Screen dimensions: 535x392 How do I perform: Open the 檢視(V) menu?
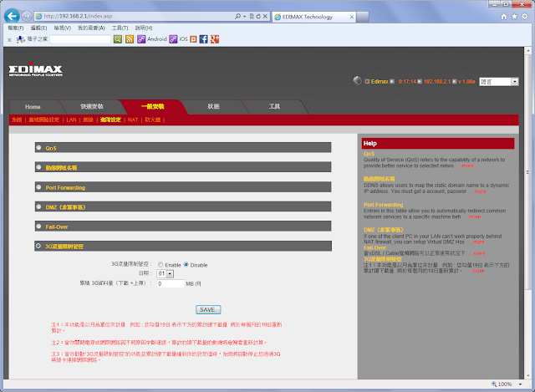point(63,28)
